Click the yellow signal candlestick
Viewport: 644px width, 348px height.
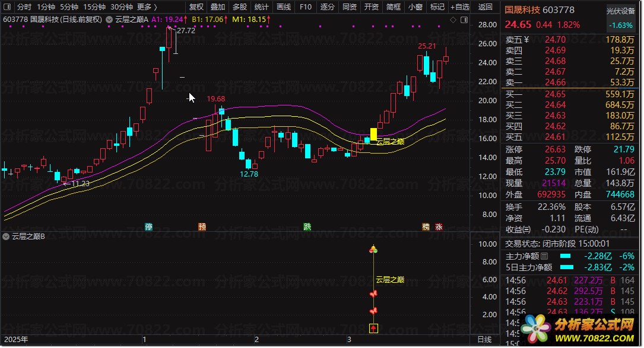tap(373, 134)
